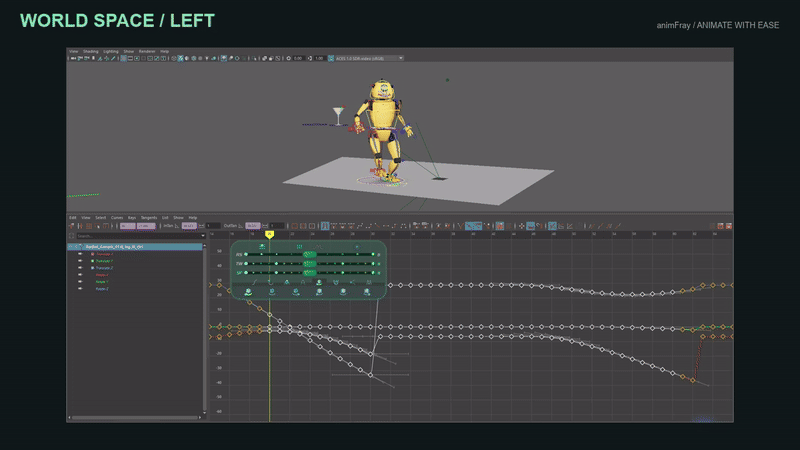Click the exposure reset icon in viewport toolbar
Viewport: 800px width, 450px height.
click(288, 58)
